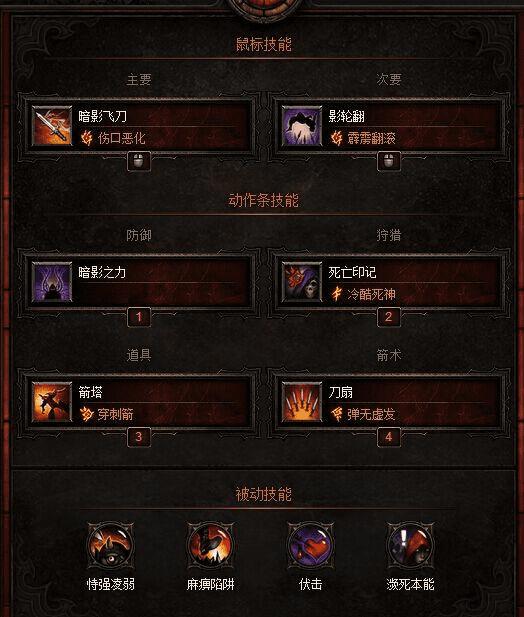Click hotkey slot 3 under 箭塔

(139, 437)
